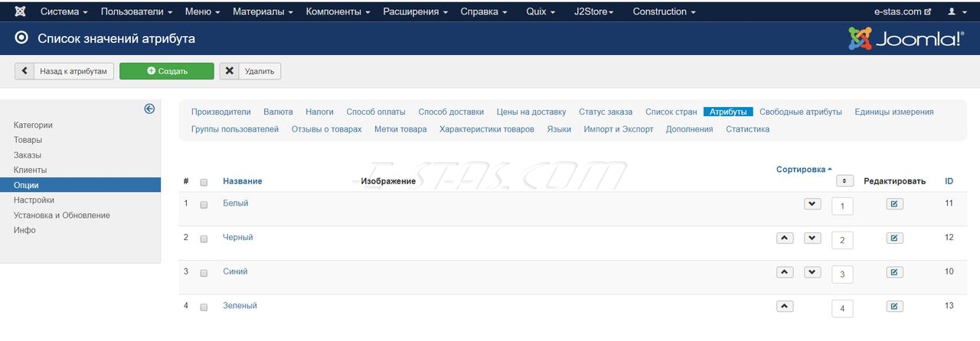Open Установка и Обновление in sidebar
The image size is (980, 341).
coord(61,216)
